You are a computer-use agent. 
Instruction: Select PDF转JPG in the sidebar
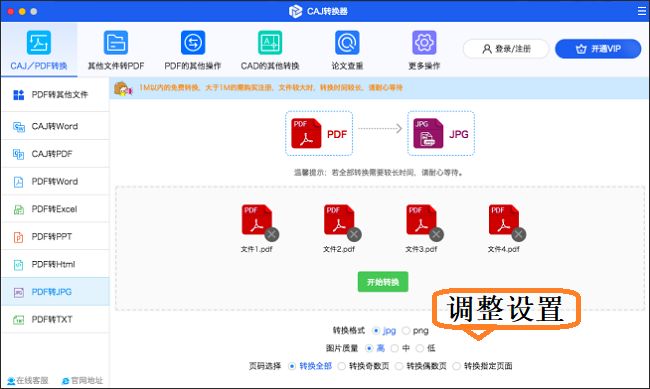coord(55,292)
